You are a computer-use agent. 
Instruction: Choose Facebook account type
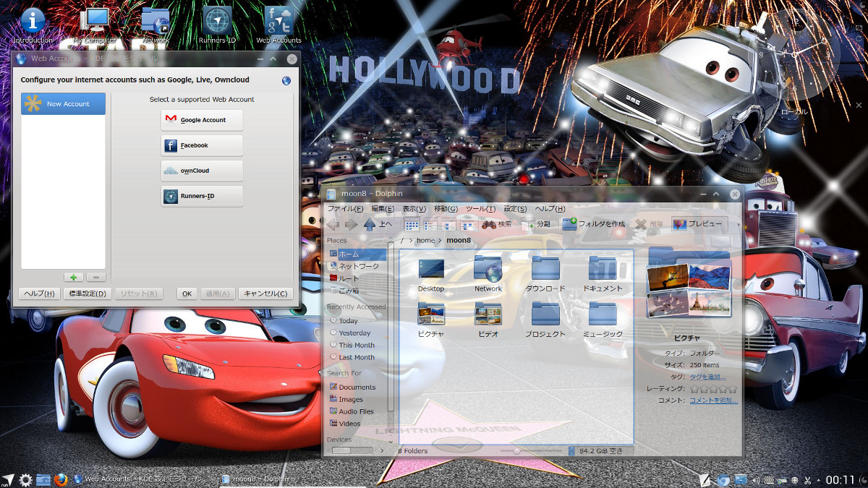point(202,145)
